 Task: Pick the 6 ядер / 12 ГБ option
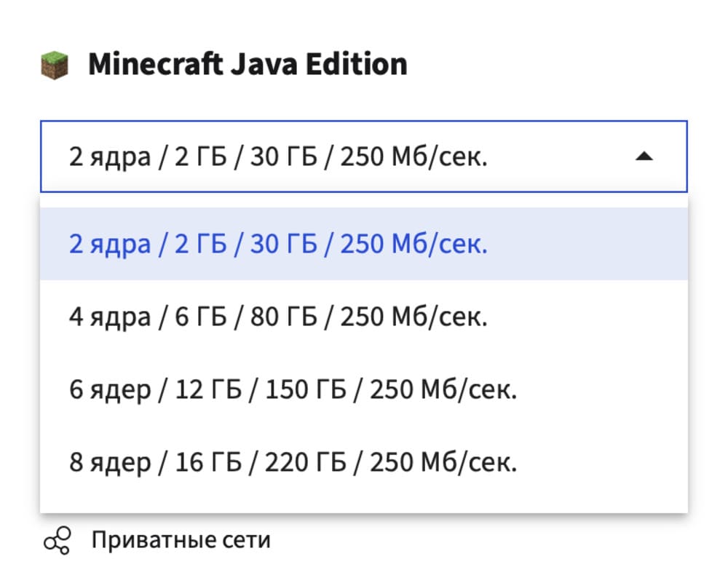point(293,389)
